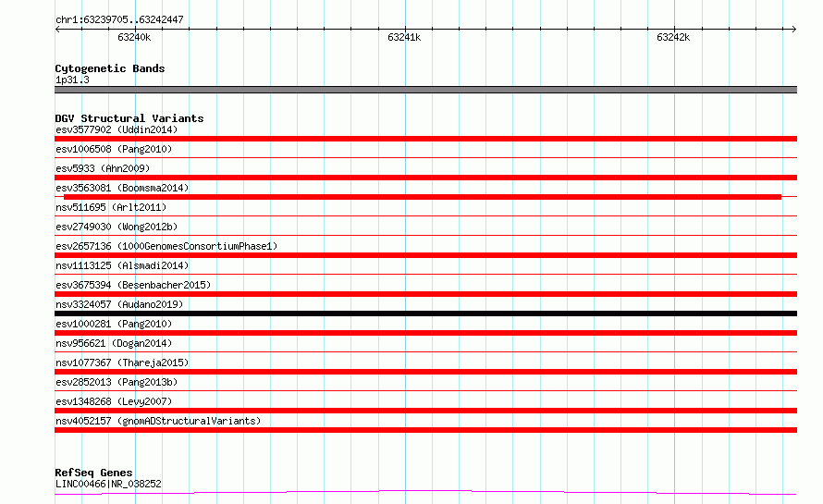Open variant esv3563081 (Boomsma2014)

[122, 188]
